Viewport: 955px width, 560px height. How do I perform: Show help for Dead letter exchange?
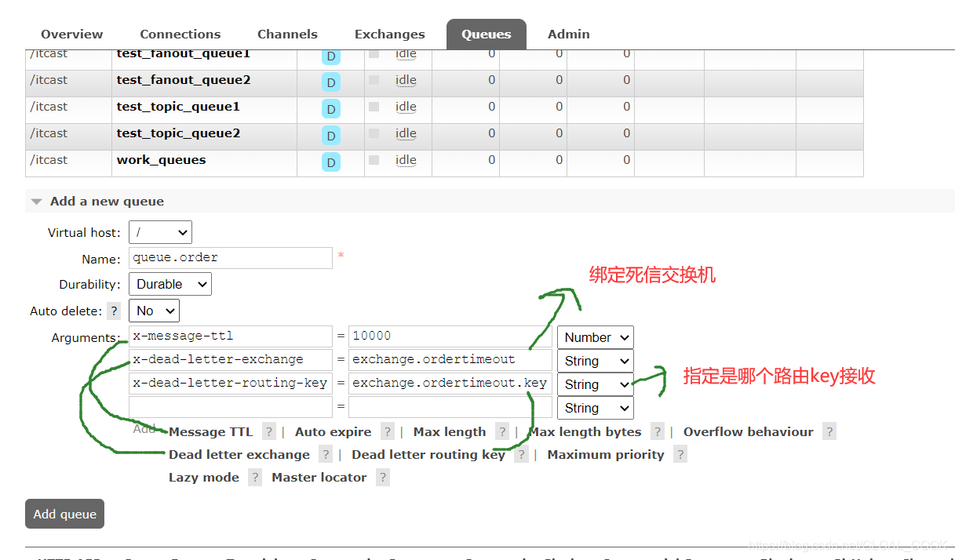pos(326,454)
